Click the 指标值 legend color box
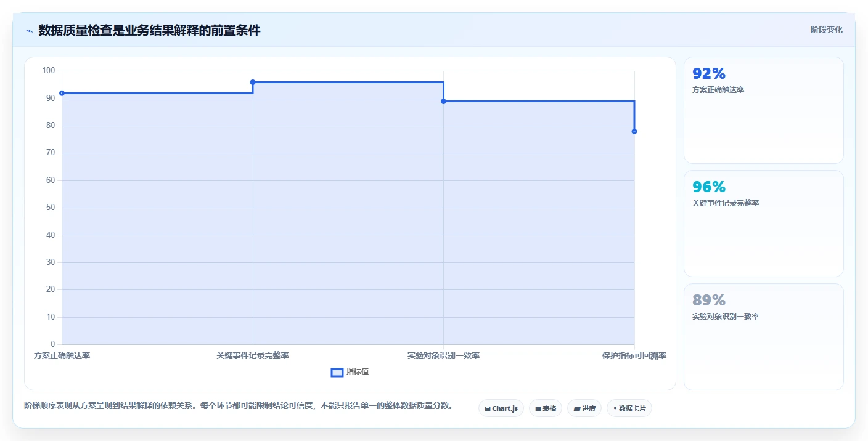This screenshot has width=868, height=441. click(337, 372)
